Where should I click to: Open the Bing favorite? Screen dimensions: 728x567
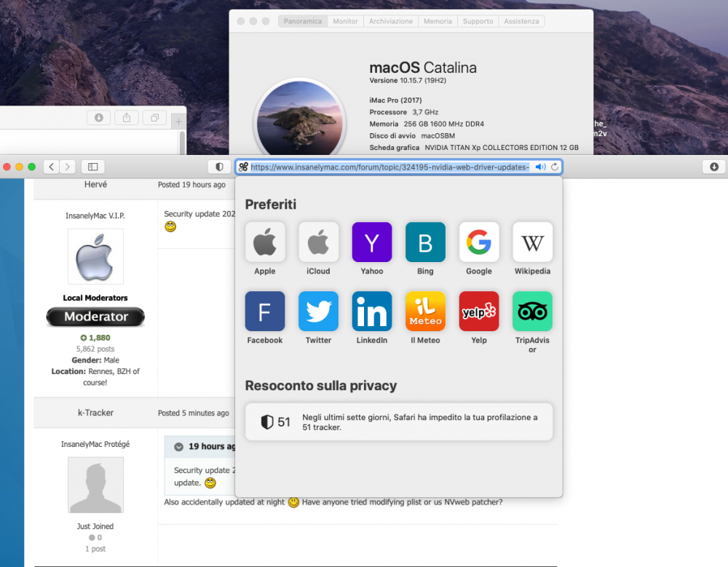[x=425, y=242]
